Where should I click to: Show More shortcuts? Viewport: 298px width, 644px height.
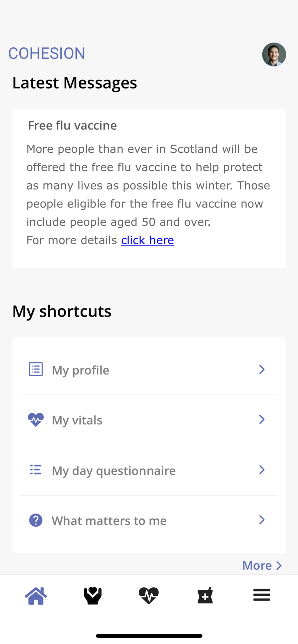click(262, 565)
